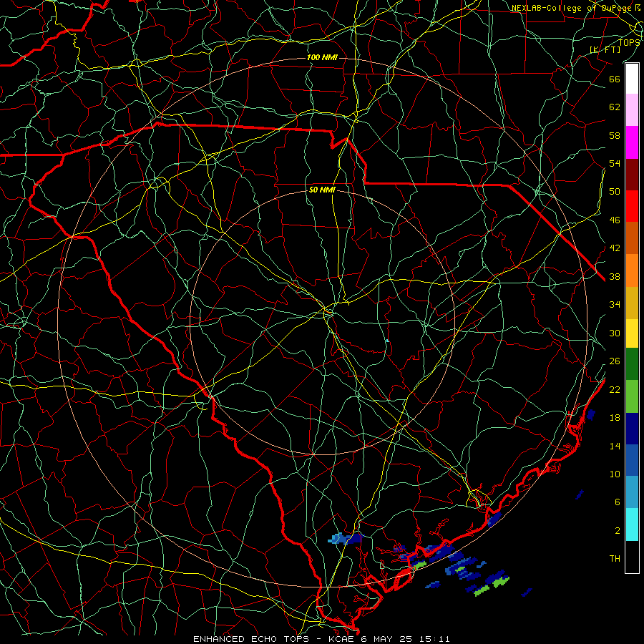This screenshot has width=644, height=644.
Task: Click the legend value 6
Action: pyautogui.click(x=618, y=502)
